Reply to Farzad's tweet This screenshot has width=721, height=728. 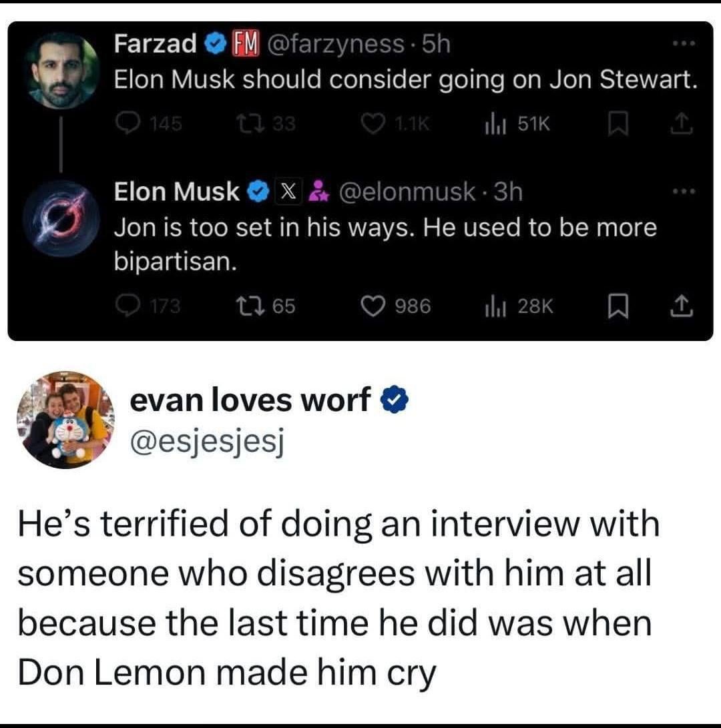coord(125,123)
